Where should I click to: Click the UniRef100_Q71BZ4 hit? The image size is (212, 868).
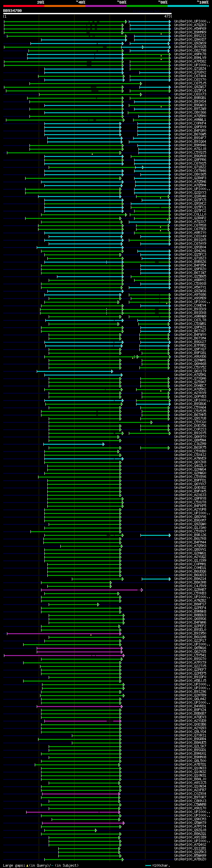pyautogui.click(x=190, y=69)
